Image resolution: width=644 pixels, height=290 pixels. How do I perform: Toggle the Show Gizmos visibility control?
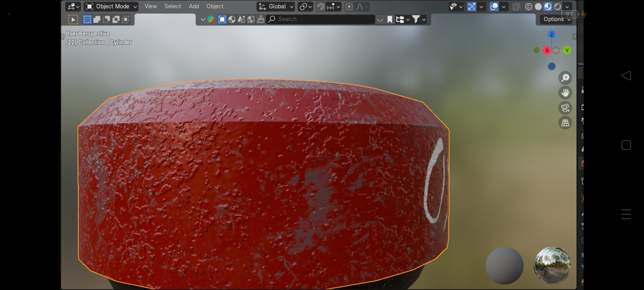pyautogui.click(x=454, y=6)
